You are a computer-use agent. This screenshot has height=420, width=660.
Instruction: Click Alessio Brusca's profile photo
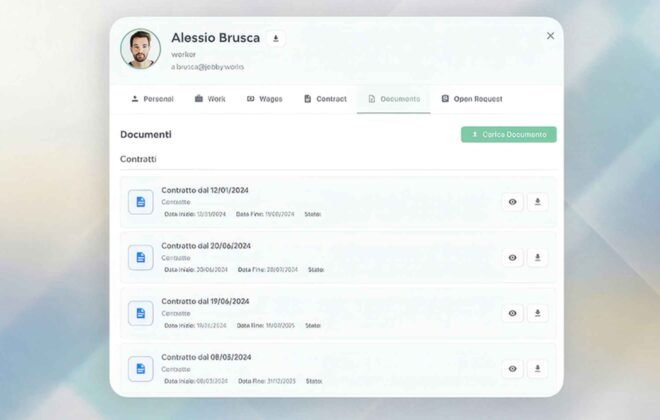(x=141, y=49)
